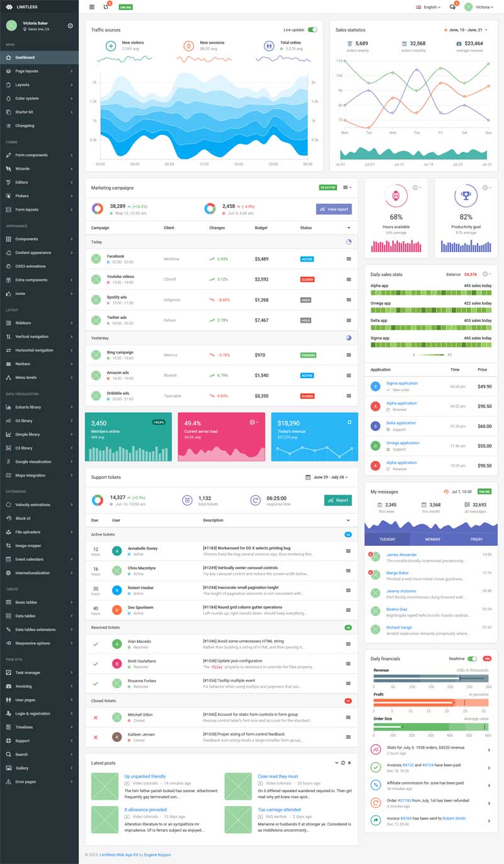
Task: Expand Form components in the sidebar
Action: pos(39,155)
